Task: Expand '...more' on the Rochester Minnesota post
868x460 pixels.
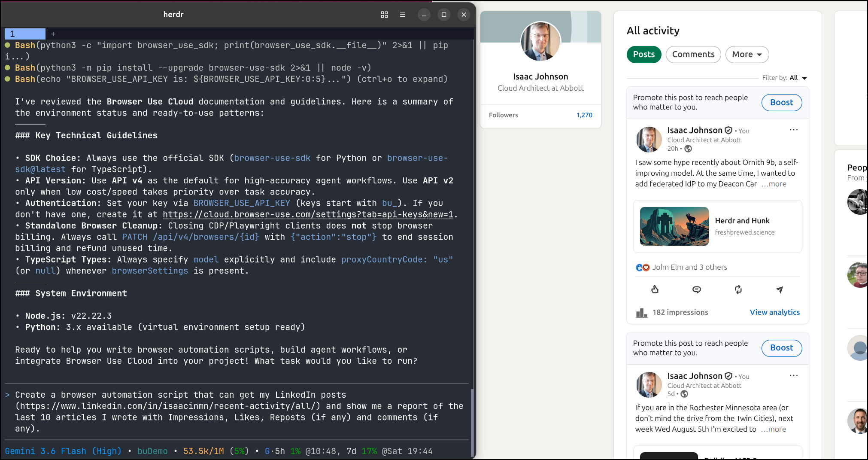Action: click(x=774, y=429)
